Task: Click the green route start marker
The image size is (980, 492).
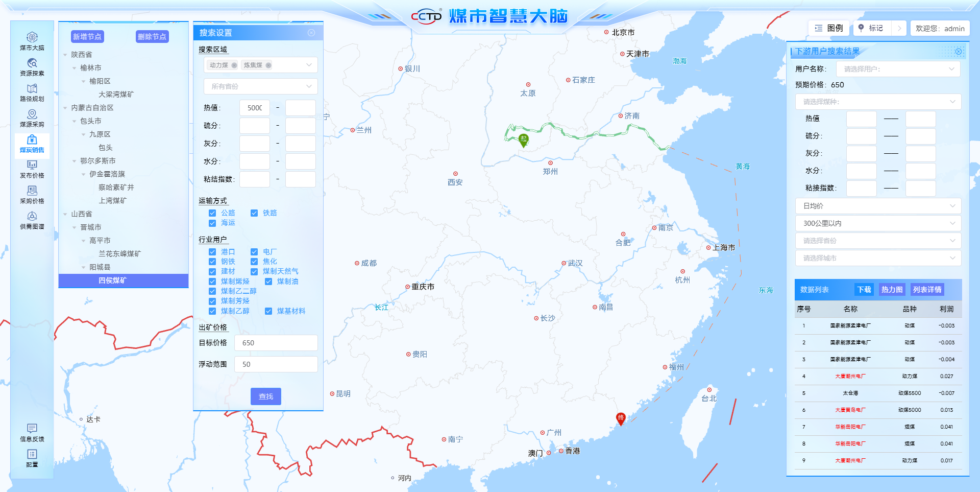Action: click(523, 139)
